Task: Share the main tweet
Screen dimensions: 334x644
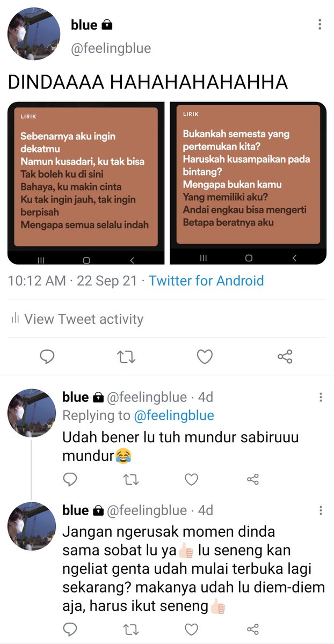Action: [285, 356]
